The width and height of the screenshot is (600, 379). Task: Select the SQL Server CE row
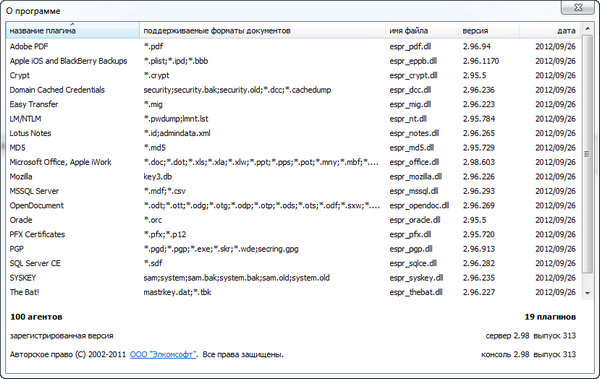293,263
